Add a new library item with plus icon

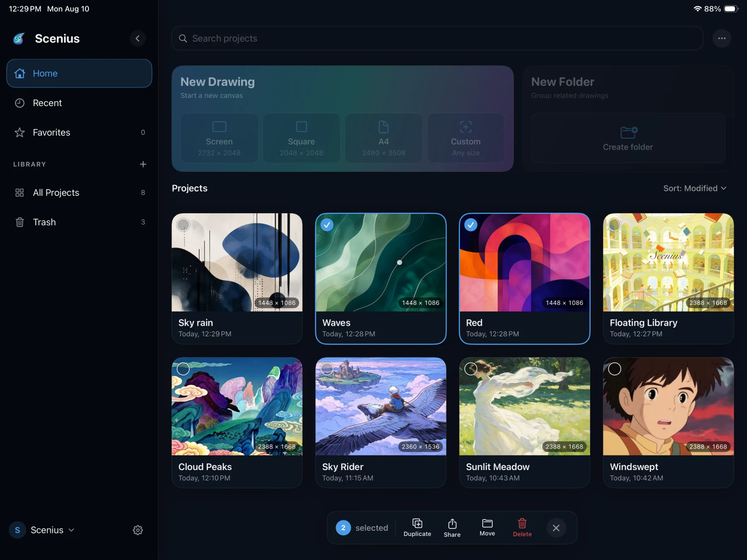click(143, 164)
